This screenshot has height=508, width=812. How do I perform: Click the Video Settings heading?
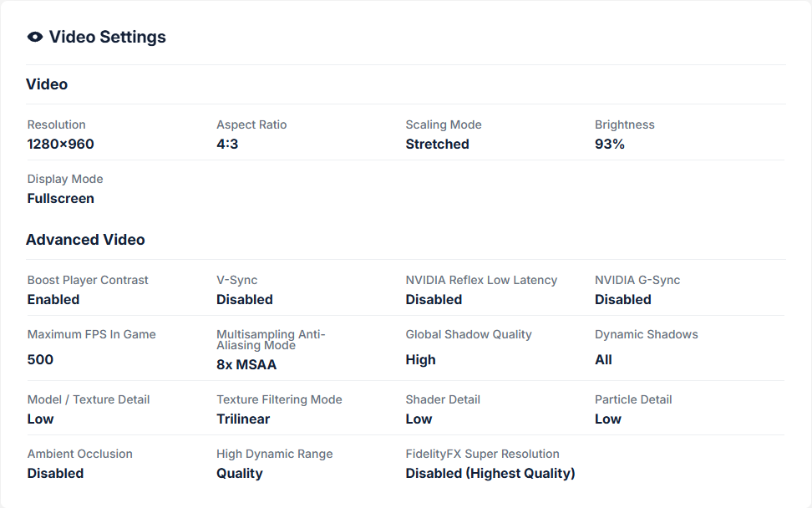(x=107, y=37)
